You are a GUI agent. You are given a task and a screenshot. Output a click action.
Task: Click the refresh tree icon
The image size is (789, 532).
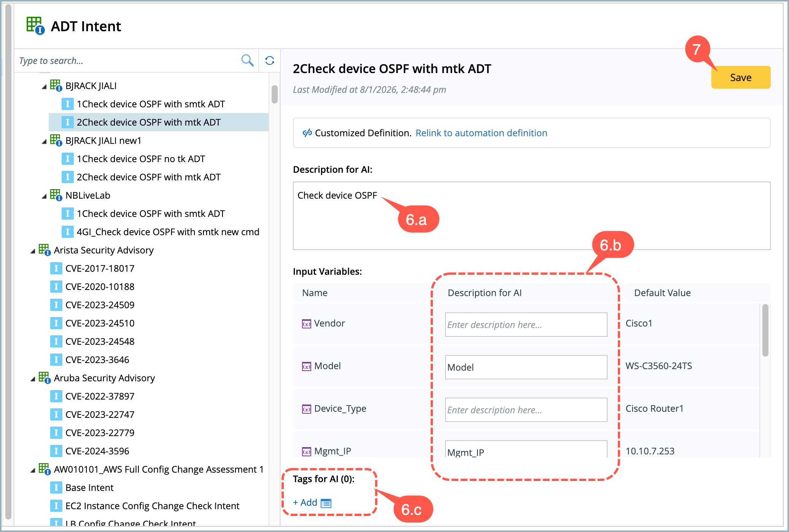(270, 60)
